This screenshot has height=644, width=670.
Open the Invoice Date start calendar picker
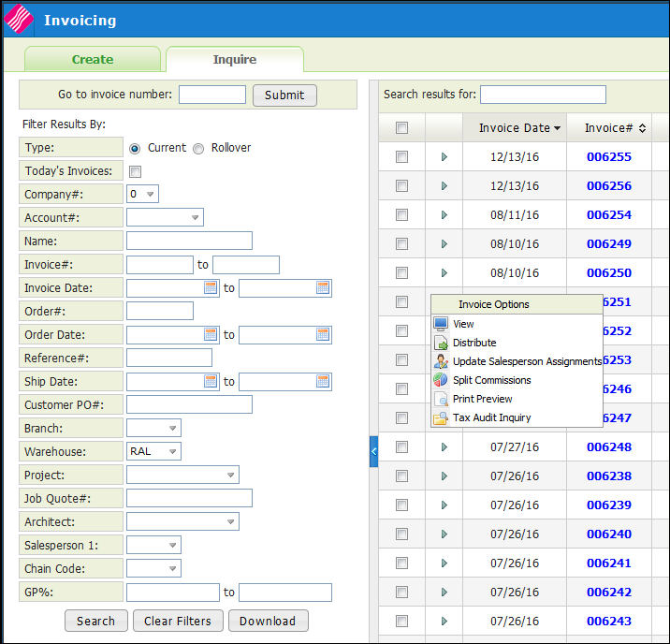[211, 288]
